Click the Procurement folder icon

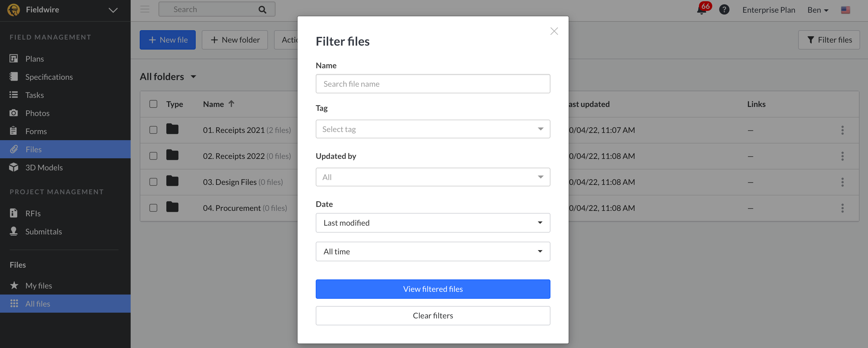(172, 207)
